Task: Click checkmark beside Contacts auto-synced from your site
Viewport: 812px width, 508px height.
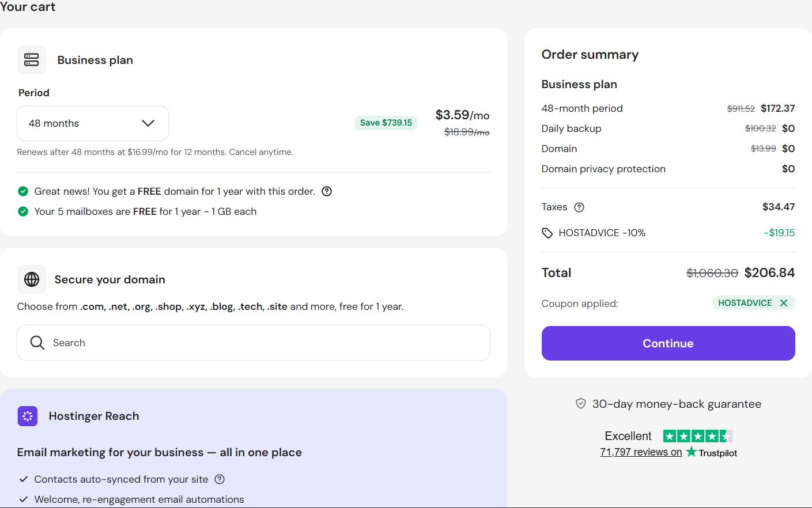Action: point(24,479)
